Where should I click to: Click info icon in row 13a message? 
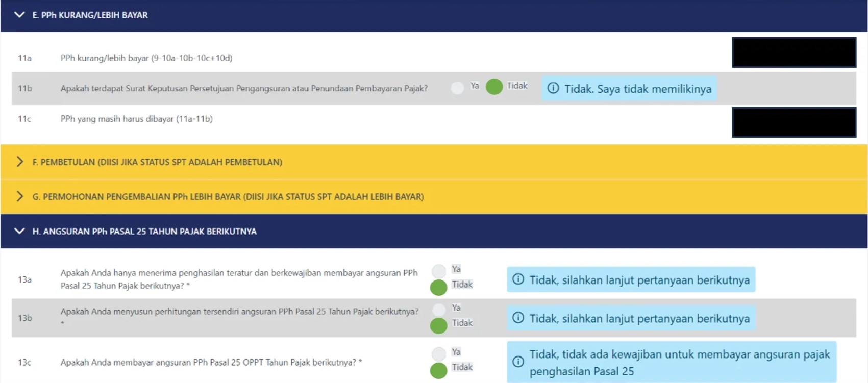coord(518,279)
